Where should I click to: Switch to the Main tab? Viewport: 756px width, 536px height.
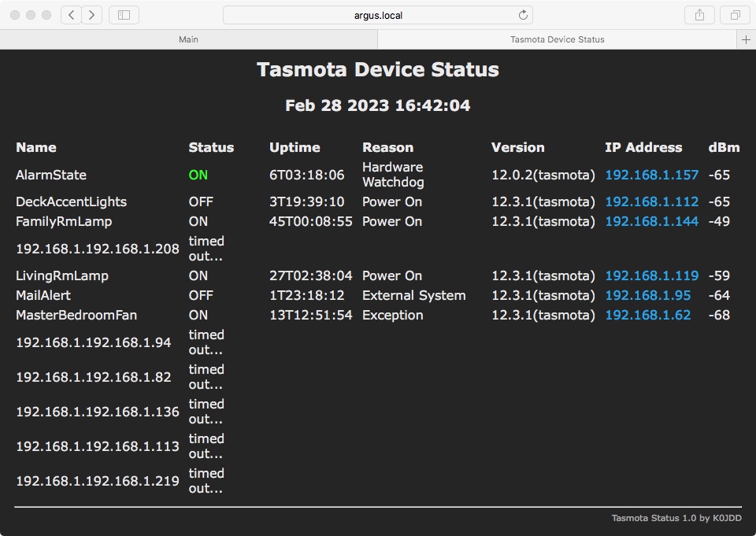188,39
